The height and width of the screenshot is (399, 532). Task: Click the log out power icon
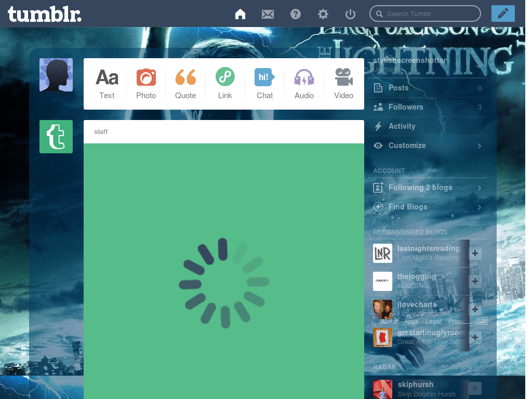coord(351,14)
